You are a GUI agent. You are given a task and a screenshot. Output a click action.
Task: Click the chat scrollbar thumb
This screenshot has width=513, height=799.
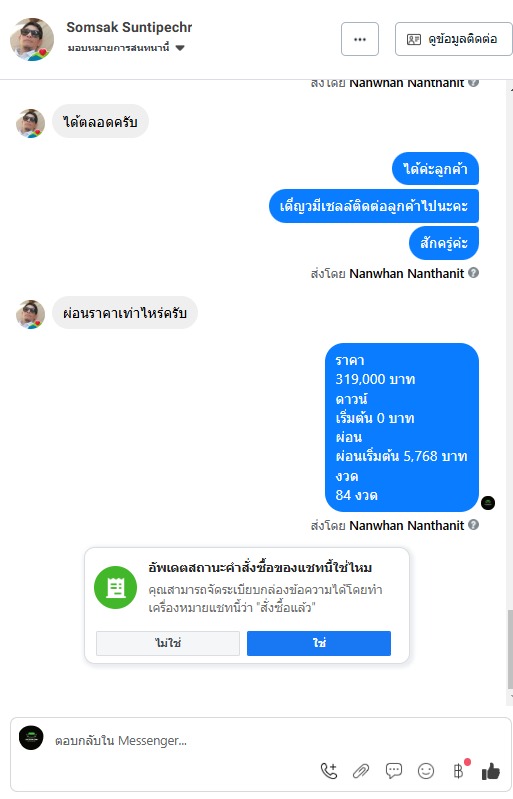[x=509, y=648]
